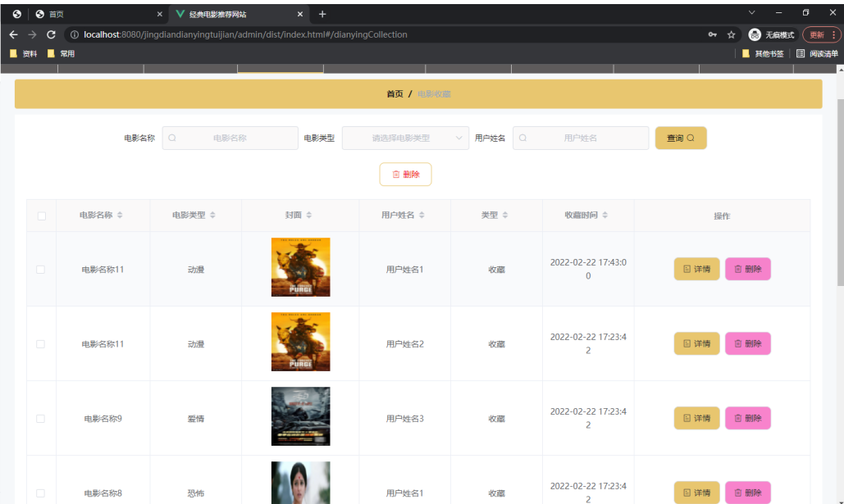Delete the 用户姓名2 row
Viewport: 844px width, 504px height.
[x=748, y=343]
